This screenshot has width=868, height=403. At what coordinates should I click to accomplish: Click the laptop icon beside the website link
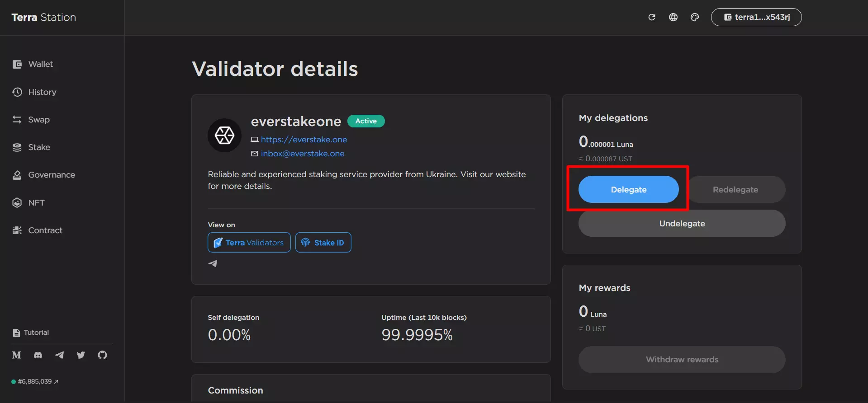[255, 140]
